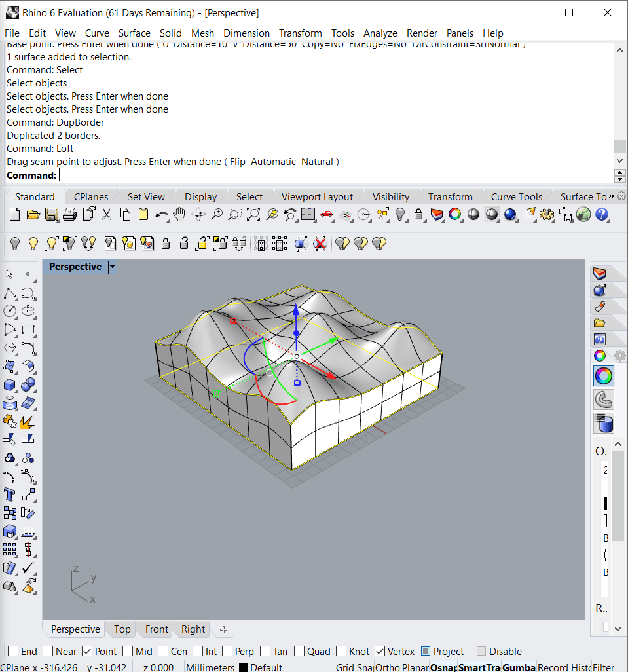628x672 pixels.
Task: Uncheck the Point osnap checkbox
Action: tap(87, 652)
